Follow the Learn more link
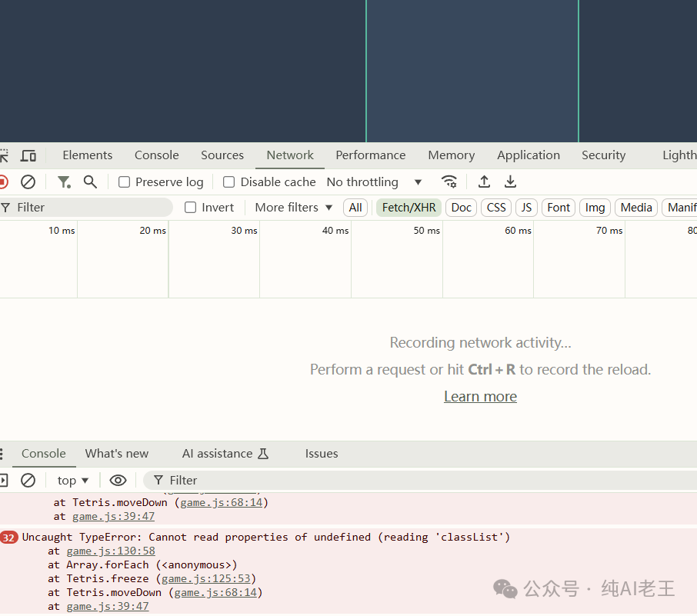 (x=480, y=397)
